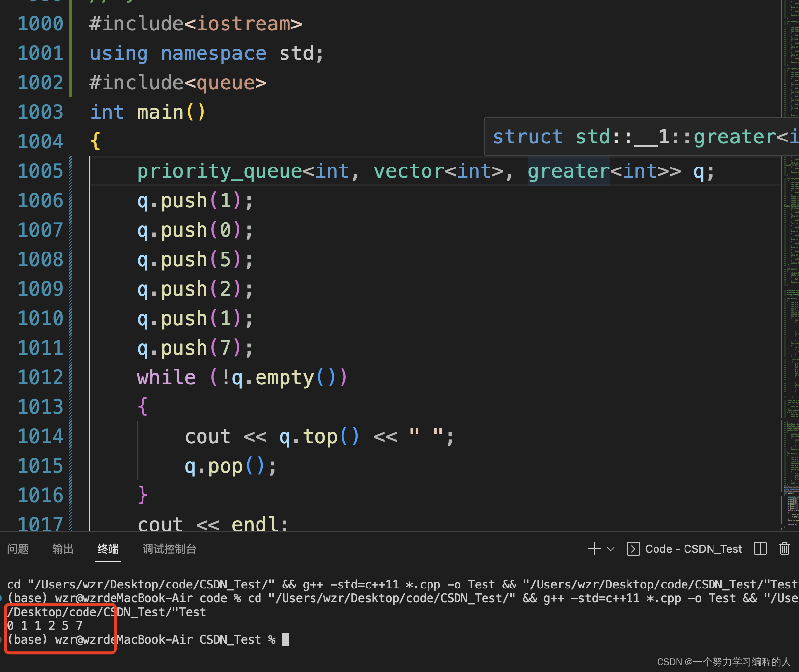
Task: Click the Code terminal type icon
Action: 633,549
